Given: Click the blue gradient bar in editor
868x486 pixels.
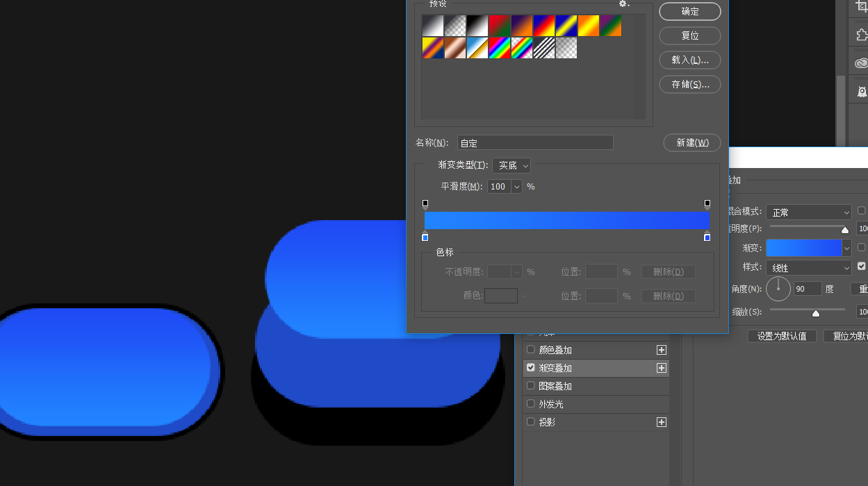Looking at the screenshot, I should (566, 220).
